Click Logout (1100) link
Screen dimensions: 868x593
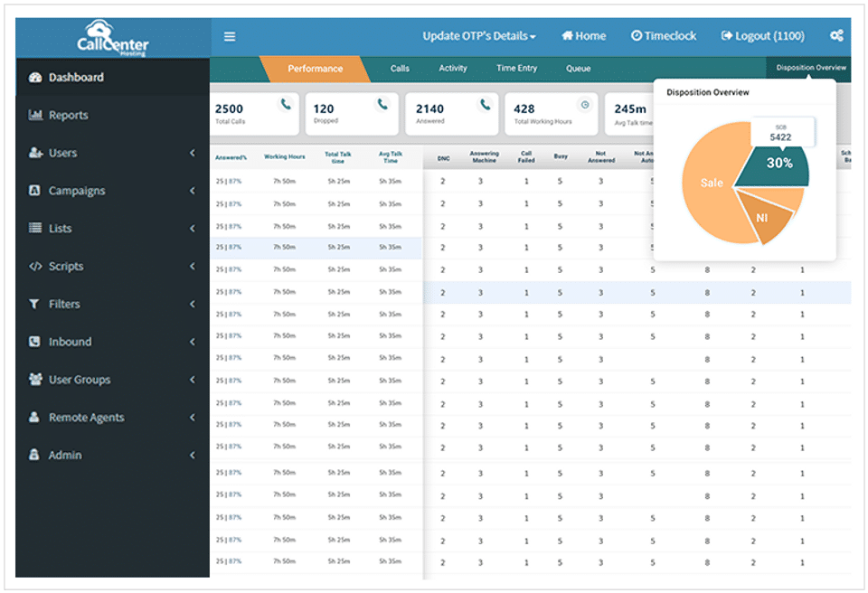[x=762, y=36]
